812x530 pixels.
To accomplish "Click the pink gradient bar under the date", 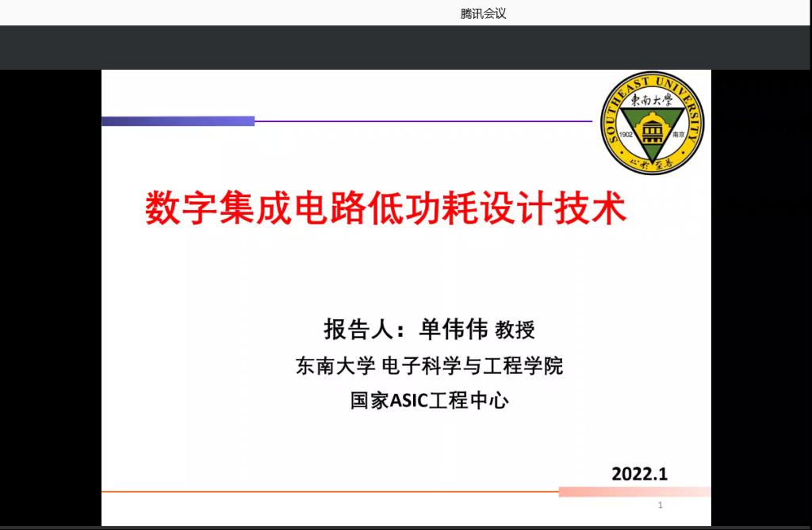I will [x=634, y=492].
